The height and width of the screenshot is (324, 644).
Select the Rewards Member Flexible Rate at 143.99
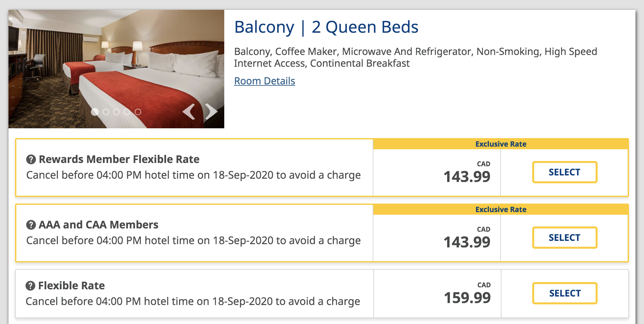(x=565, y=172)
